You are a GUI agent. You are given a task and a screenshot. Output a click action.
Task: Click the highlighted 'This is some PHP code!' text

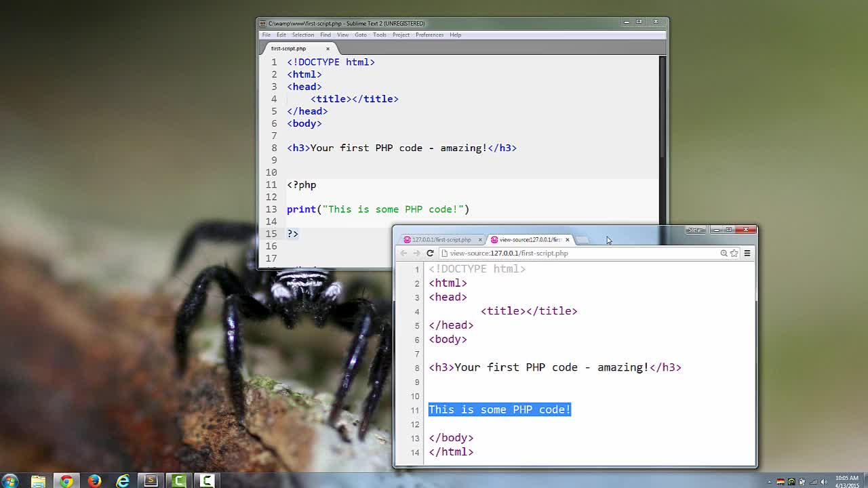point(500,409)
